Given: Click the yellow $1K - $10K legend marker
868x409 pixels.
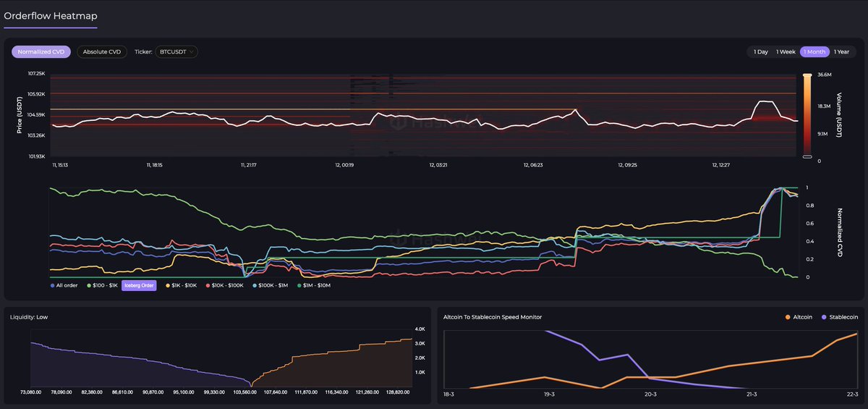Looking at the screenshot, I should coord(169,285).
